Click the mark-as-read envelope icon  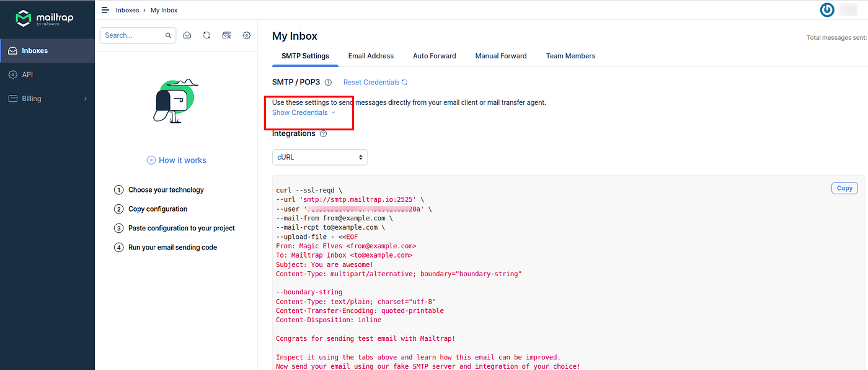[187, 35]
